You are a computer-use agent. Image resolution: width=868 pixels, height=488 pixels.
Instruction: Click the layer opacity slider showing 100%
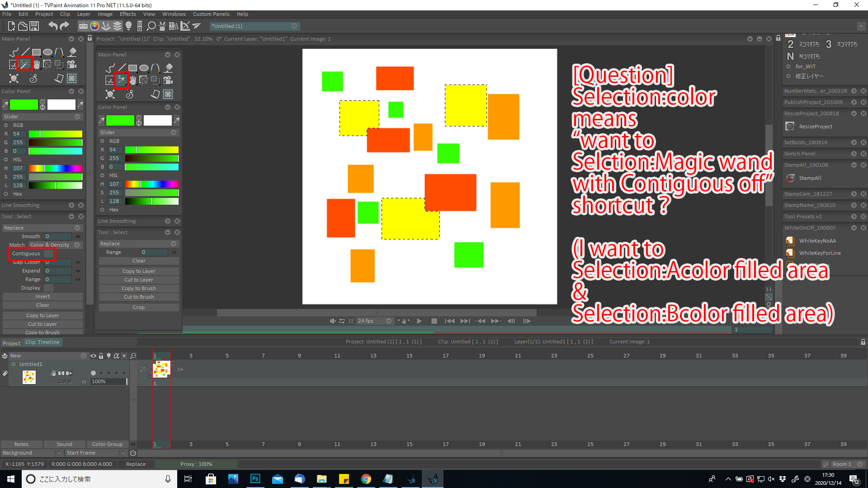click(108, 381)
